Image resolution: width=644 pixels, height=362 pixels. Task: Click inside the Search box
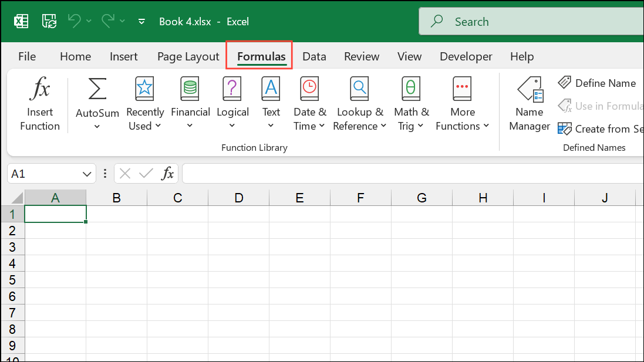point(528,22)
